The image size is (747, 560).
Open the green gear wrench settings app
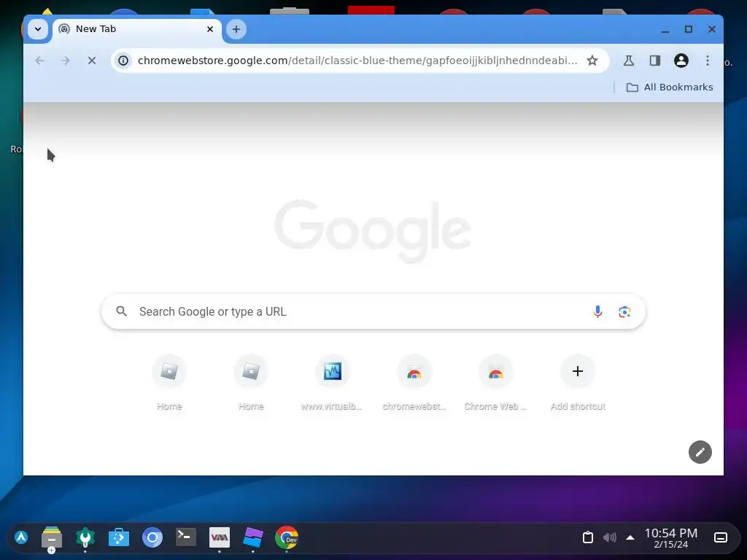(x=85, y=537)
